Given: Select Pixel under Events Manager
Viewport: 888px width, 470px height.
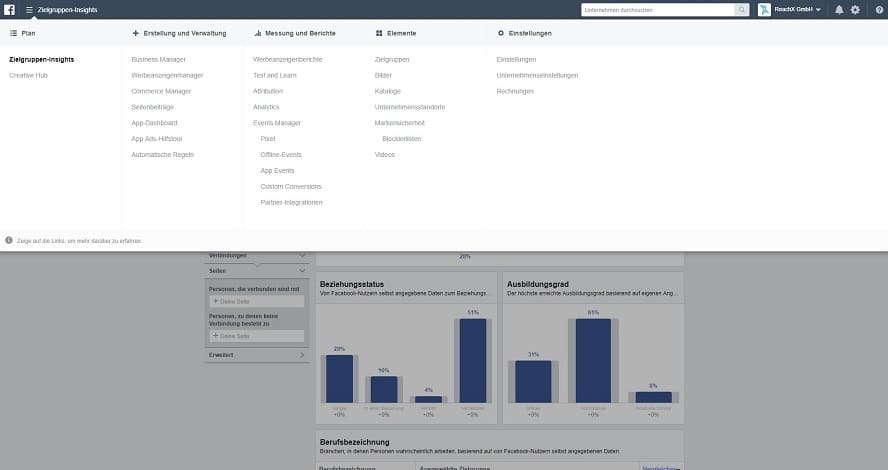Looking at the screenshot, I should 268,139.
